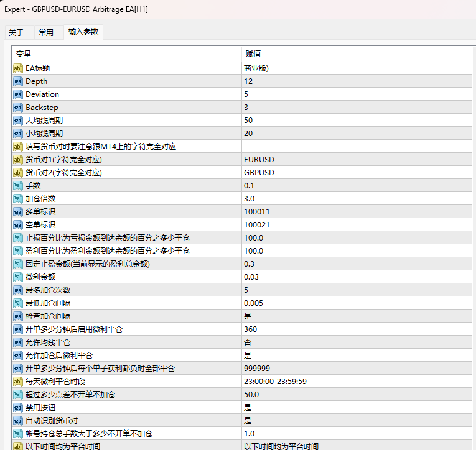Click the integer icon beside Deviation
Image resolution: width=476 pixels, height=450 pixels.
pos(18,94)
